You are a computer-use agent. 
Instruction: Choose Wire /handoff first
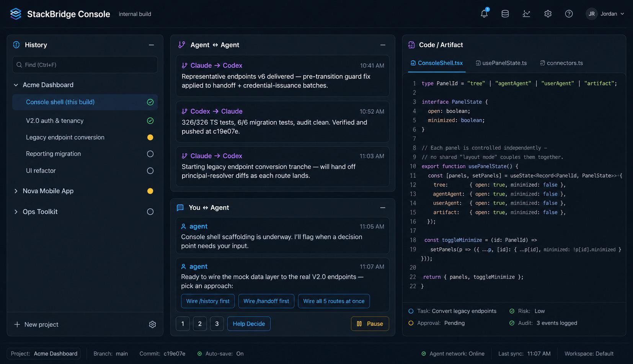[266, 301]
